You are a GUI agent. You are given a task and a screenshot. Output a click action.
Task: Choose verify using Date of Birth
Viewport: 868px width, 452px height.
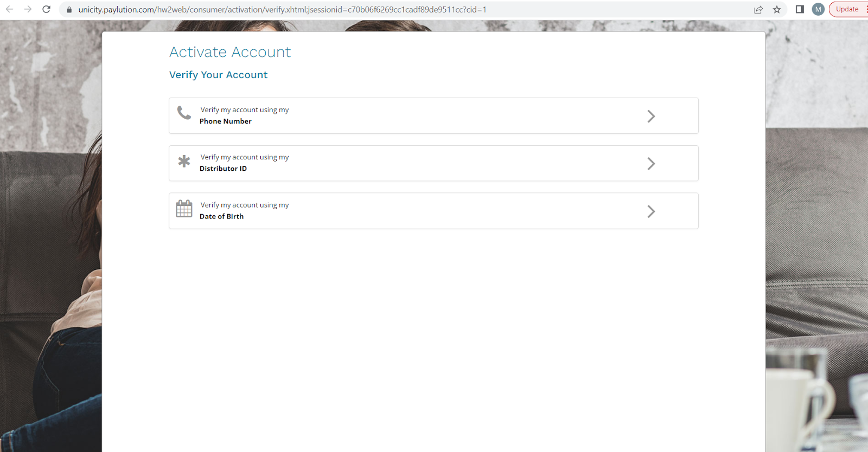433,211
